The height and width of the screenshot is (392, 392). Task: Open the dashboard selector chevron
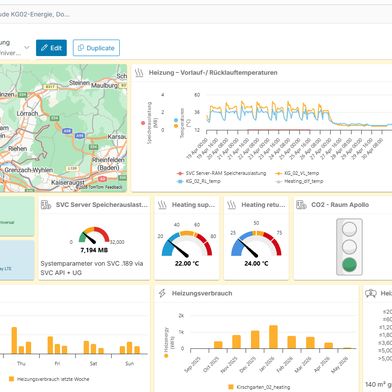click(x=27, y=47)
